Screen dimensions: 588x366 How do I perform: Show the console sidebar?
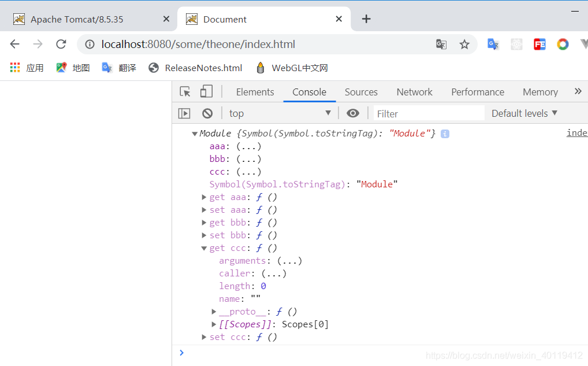[184, 113]
